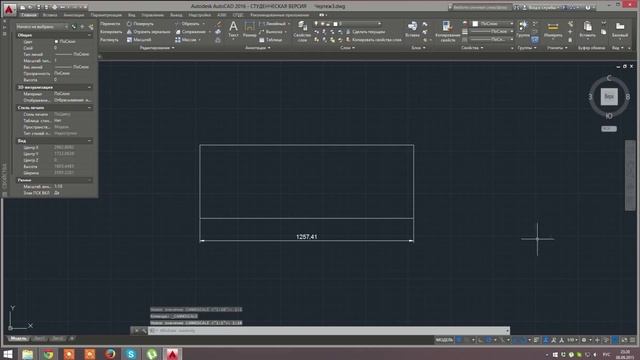Switch to the Аннотации ribbon tab

pyautogui.click(x=73, y=15)
